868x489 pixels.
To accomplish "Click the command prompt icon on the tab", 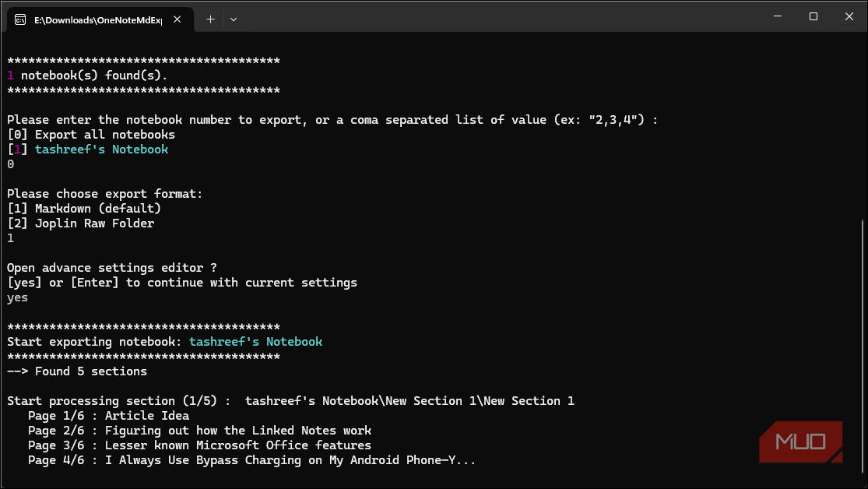I will pyautogui.click(x=21, y=19).
